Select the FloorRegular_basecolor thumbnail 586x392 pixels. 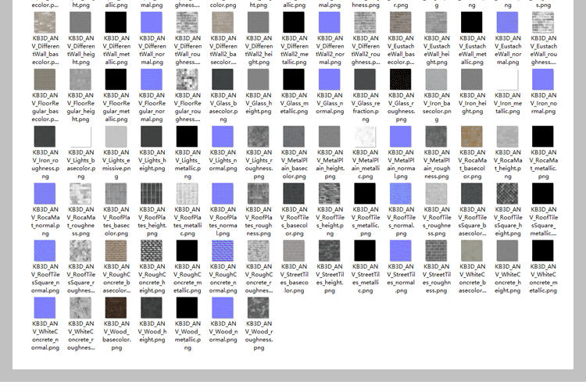[45, 80]
